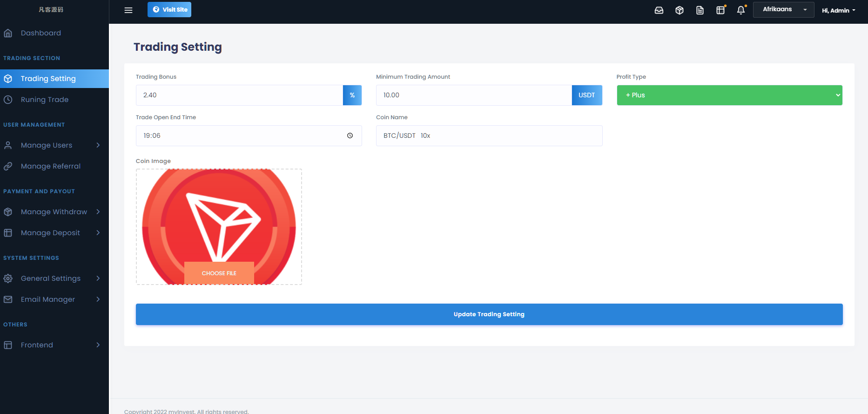Open Manage Referral in sidebar
868x414 pixels.
coord(50,166)
